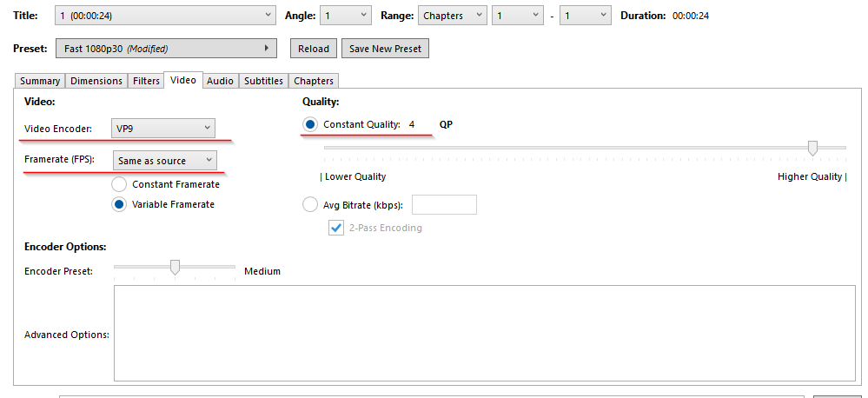Switch to the Dimensions tab
Image resolution: width=868 pixels, height=398 pixels.
(96, 81)
